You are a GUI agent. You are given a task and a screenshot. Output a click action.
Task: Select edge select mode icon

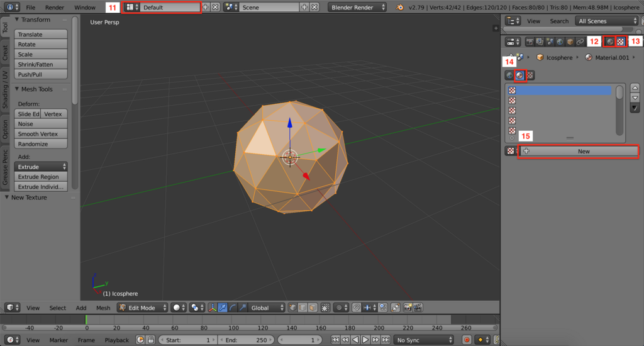click(x=303, y=308)
